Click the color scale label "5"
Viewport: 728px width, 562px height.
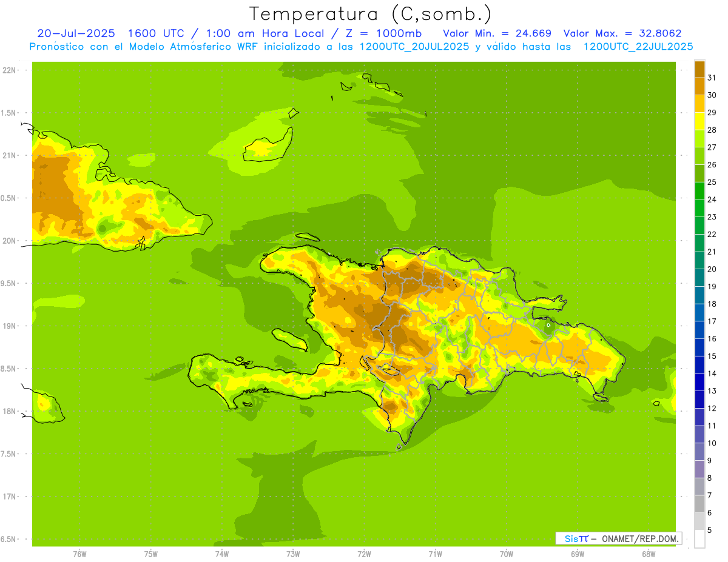710,530
